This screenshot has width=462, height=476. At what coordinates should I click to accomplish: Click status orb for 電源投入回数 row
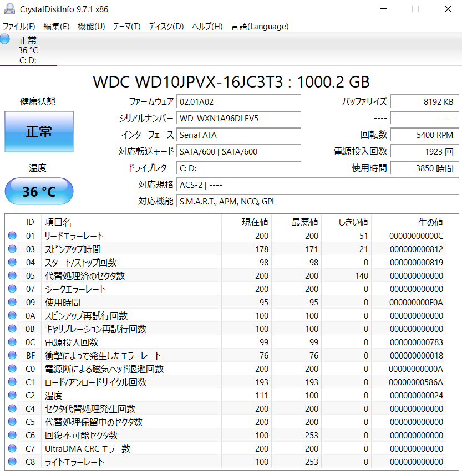click(12, 342)
